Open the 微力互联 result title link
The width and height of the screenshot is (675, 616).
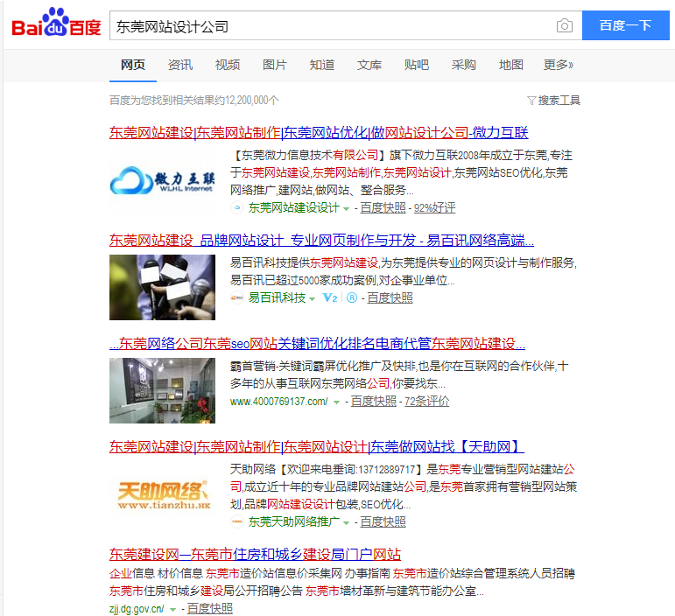pyautogui.click(x=319, y=133)
